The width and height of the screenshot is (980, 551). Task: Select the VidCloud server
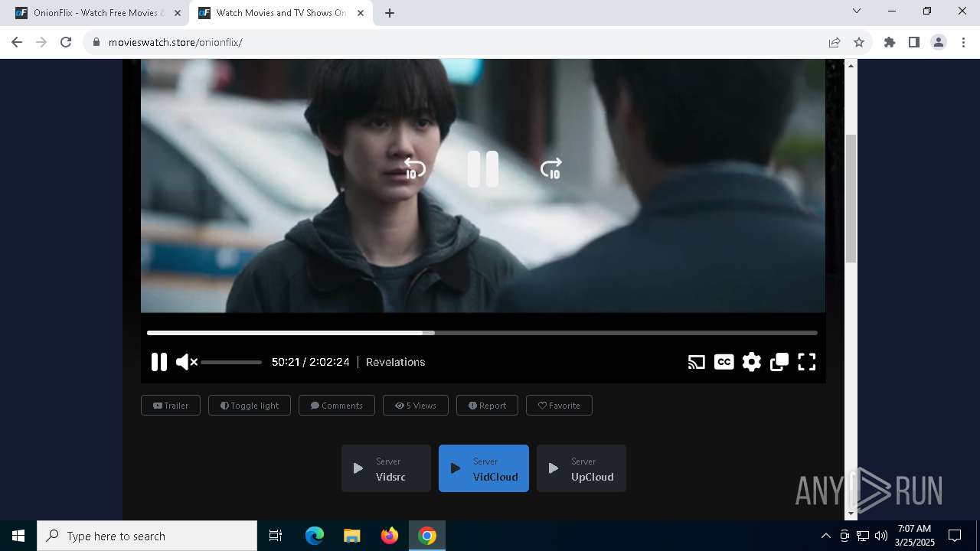[484, 468]
